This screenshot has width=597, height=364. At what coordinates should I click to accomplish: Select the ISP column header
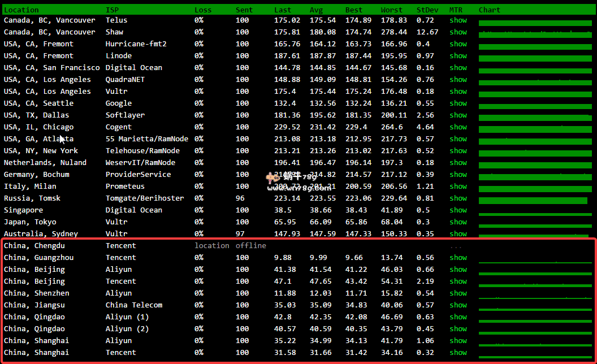(112, 10)
